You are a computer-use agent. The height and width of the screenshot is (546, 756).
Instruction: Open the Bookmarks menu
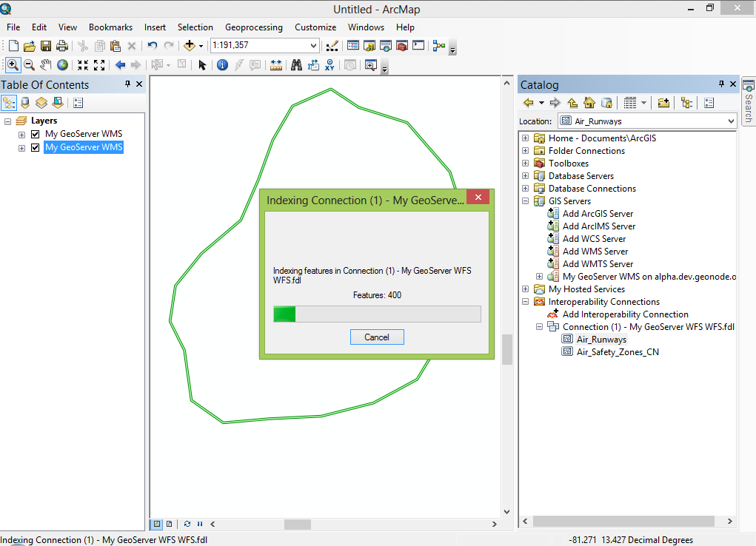pos(110,27)
